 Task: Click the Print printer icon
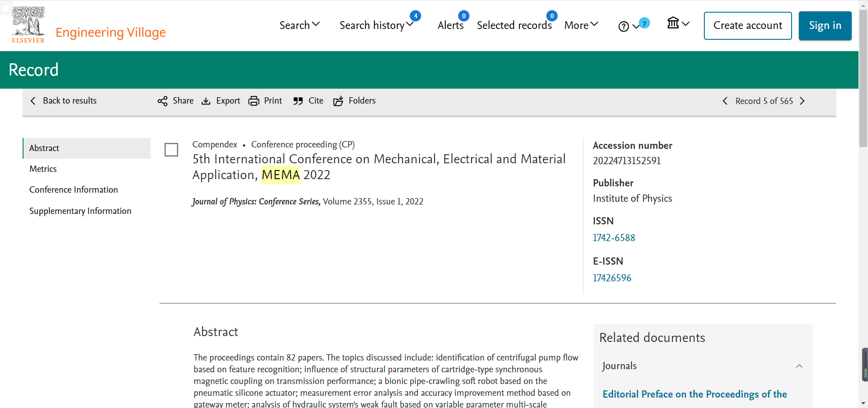coord(254,101)
